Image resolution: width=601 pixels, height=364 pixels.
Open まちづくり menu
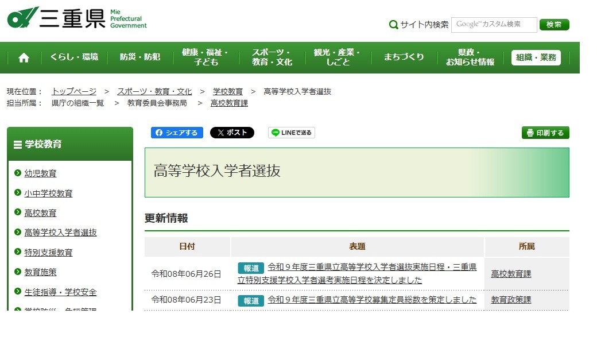[x=404, y=57]
